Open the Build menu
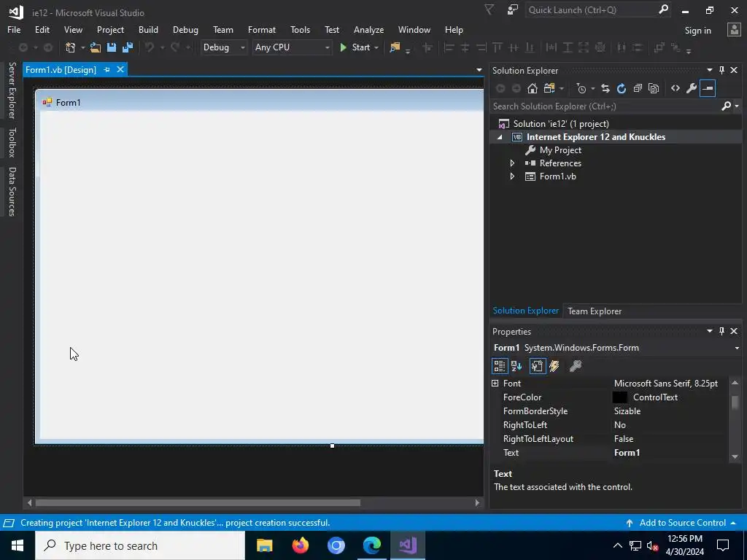 tap(148, 29)
